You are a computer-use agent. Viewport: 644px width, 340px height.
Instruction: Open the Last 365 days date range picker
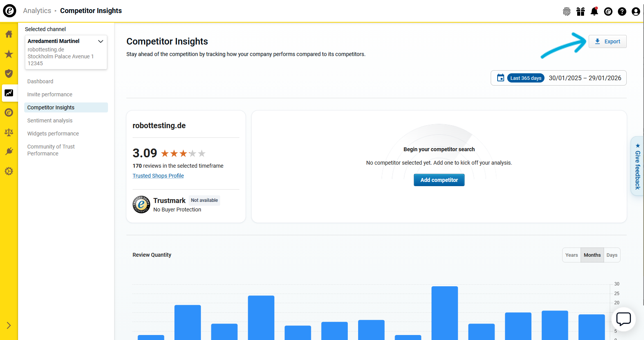[558, 78]
